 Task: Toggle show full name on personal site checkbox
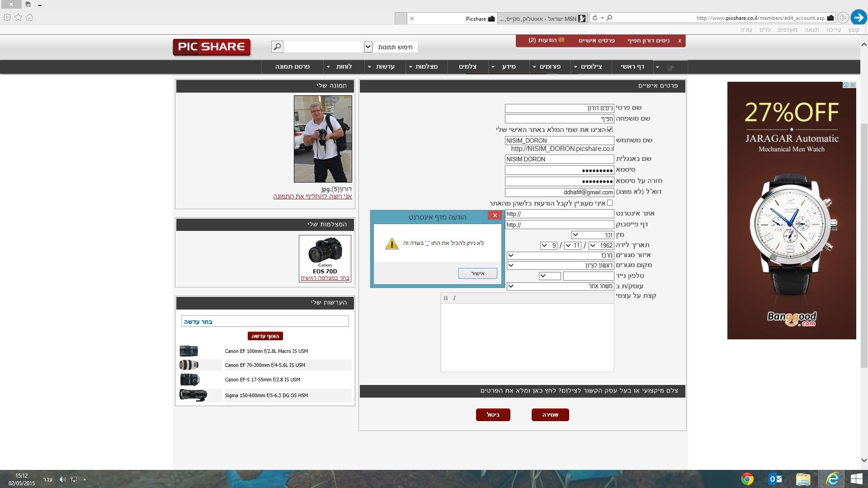click(609, 130)
